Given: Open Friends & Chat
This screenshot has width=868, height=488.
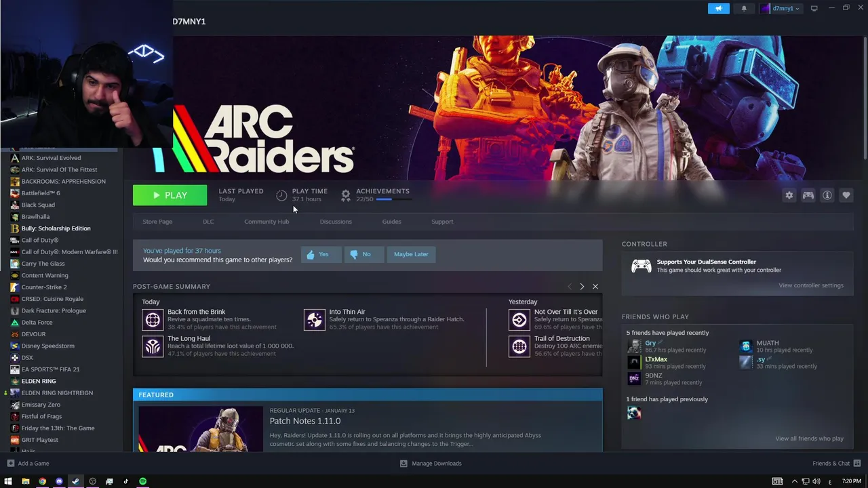Looking at the screenshot, I should coord(835,464).
